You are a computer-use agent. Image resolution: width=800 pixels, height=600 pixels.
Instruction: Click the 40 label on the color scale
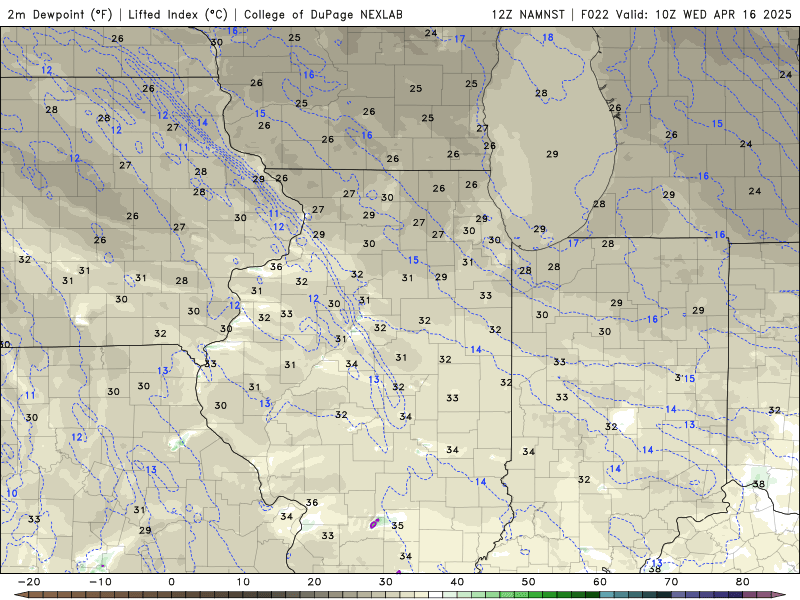click(457, 582)
